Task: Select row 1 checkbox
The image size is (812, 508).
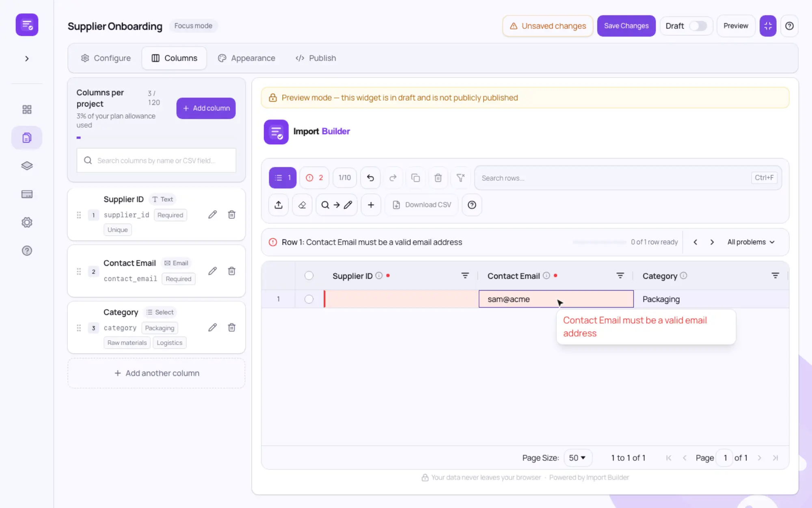Action: click(x=309, y=299)
